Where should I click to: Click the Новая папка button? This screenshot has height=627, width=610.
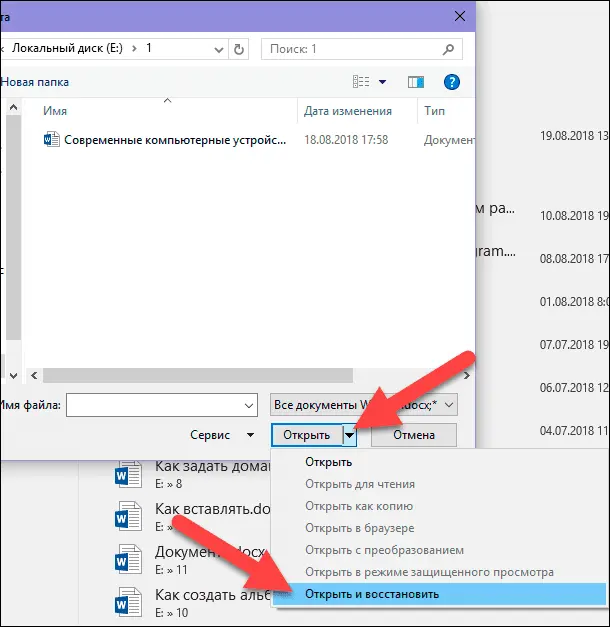[x=35, y=82]
